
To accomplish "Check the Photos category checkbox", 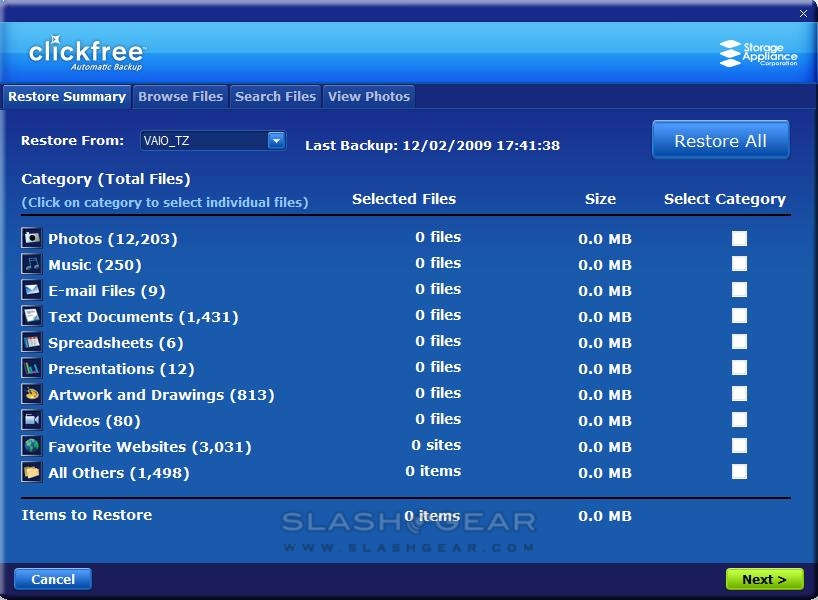I will (739, 238).
